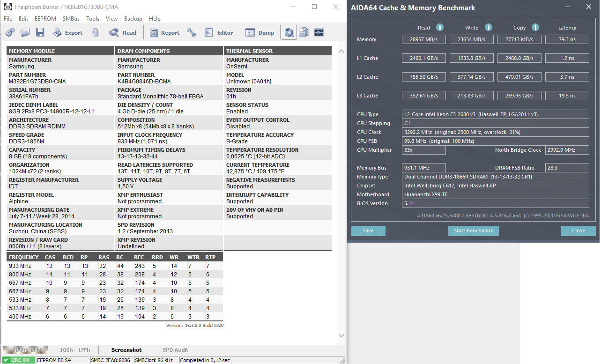The width and height of the screenshot is (601, 364).
Task: Click the info icon next to Write
Action: 489,28
